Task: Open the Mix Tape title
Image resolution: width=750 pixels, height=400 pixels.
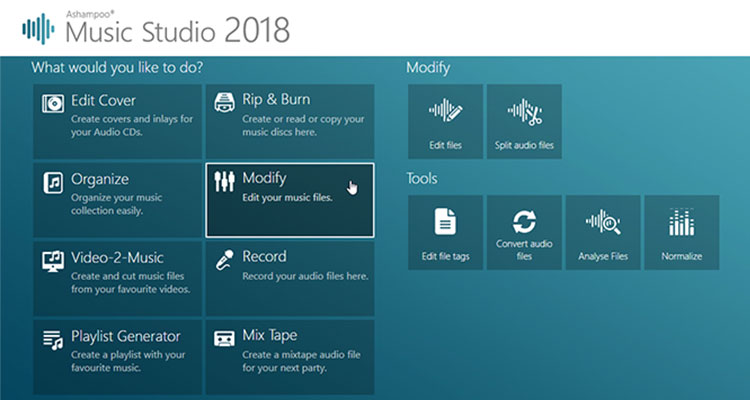Action: [270, 335]
